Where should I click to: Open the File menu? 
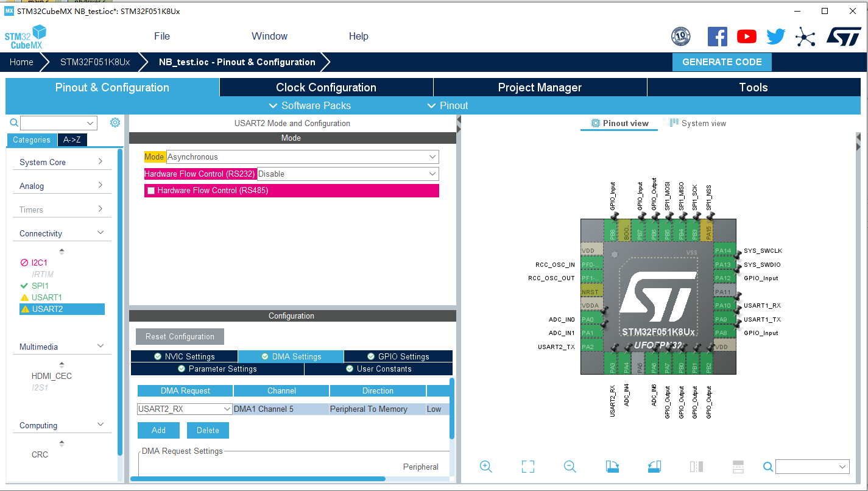tap(162, 36)
